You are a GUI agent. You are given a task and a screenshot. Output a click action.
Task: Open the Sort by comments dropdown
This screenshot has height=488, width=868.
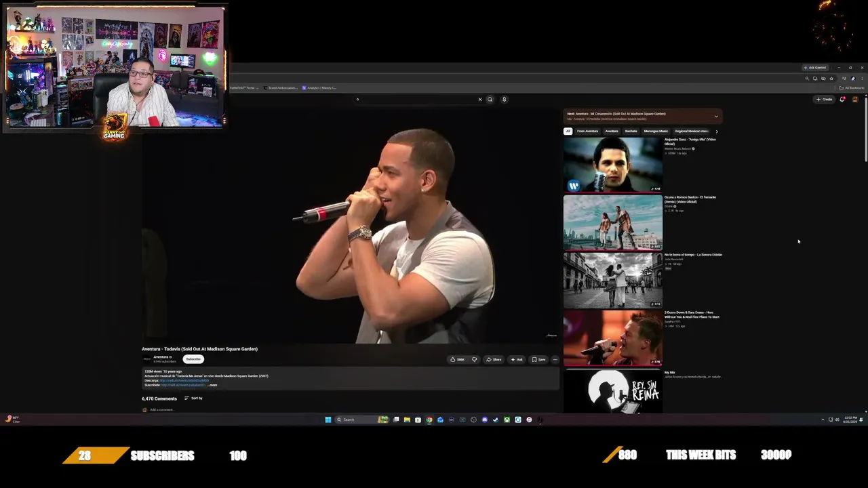pyautogui.click(x=194, y=398)
